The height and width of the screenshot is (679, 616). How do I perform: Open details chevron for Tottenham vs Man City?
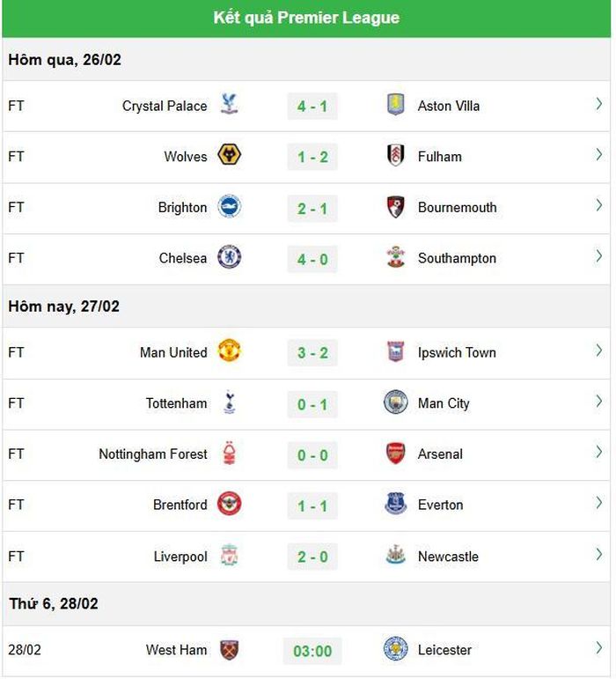pos(598,402)
